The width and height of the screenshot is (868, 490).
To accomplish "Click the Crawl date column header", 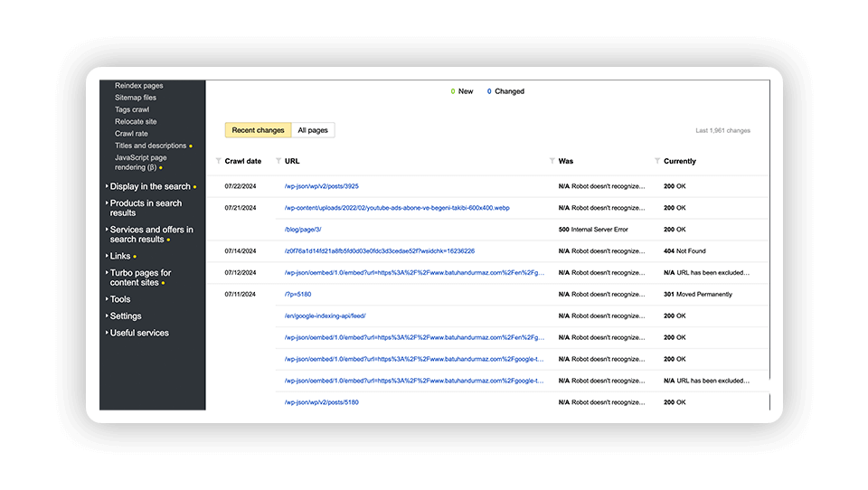I will 243,161.
